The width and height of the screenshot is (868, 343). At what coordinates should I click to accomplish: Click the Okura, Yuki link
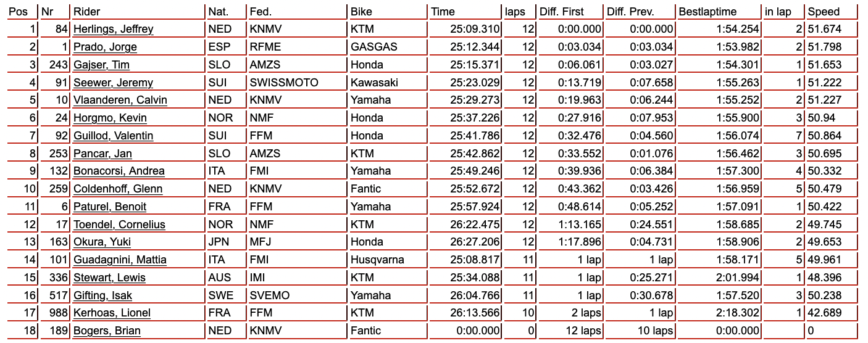click(102, 242)
